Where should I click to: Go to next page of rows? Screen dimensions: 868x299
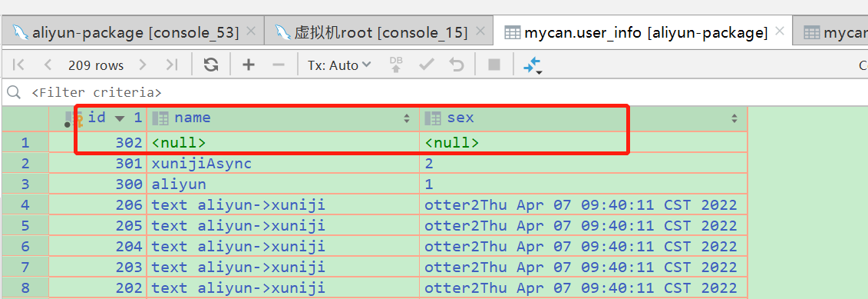(143, 65)
